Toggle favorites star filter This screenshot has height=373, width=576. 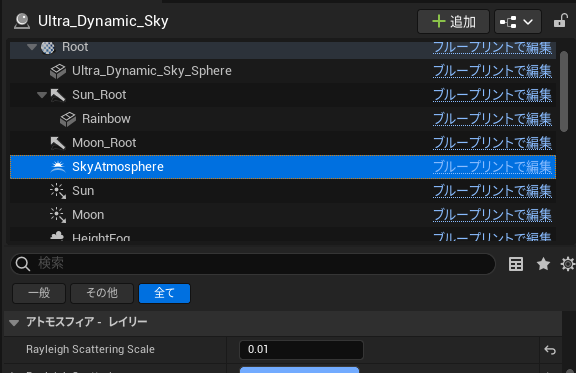(x=543, y=264)
